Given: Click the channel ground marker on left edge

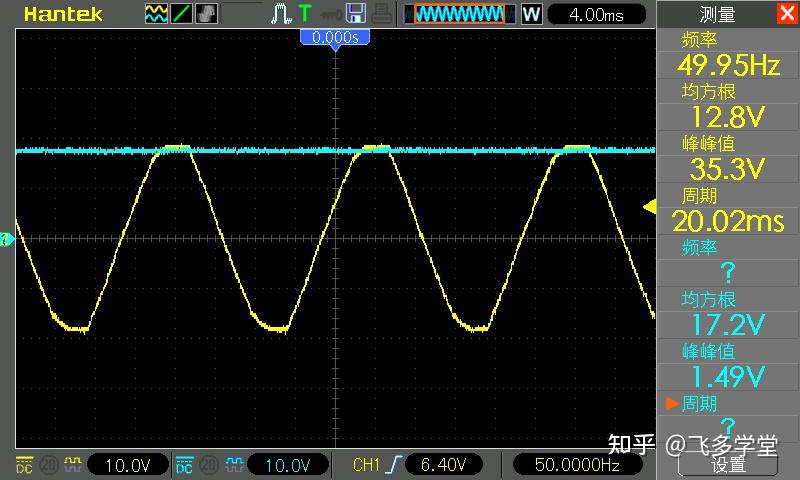Looking at the screenshot, I should (x=6, y=239).
